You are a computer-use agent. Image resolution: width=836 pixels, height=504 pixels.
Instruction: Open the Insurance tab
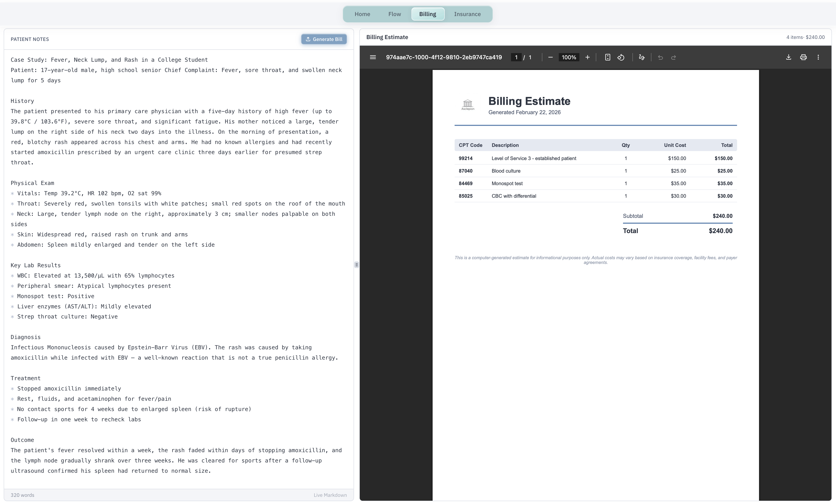[x=467, y=14]
